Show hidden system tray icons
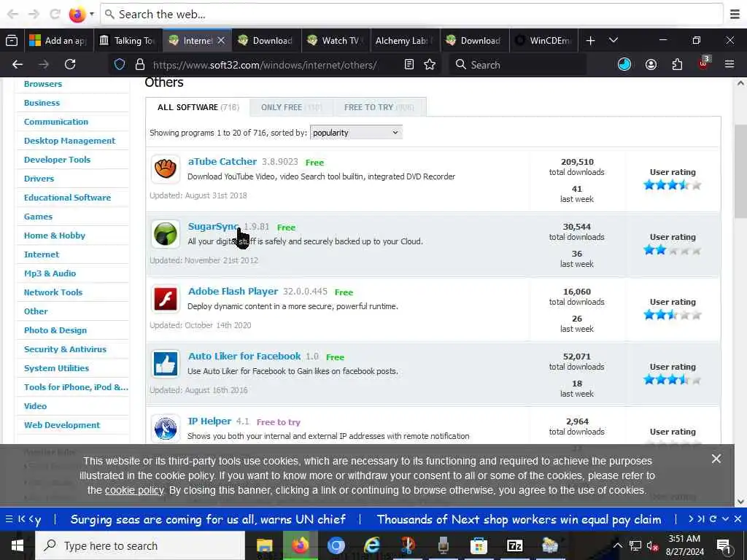This screenshot has width=747, height=560. pos(617,545)
